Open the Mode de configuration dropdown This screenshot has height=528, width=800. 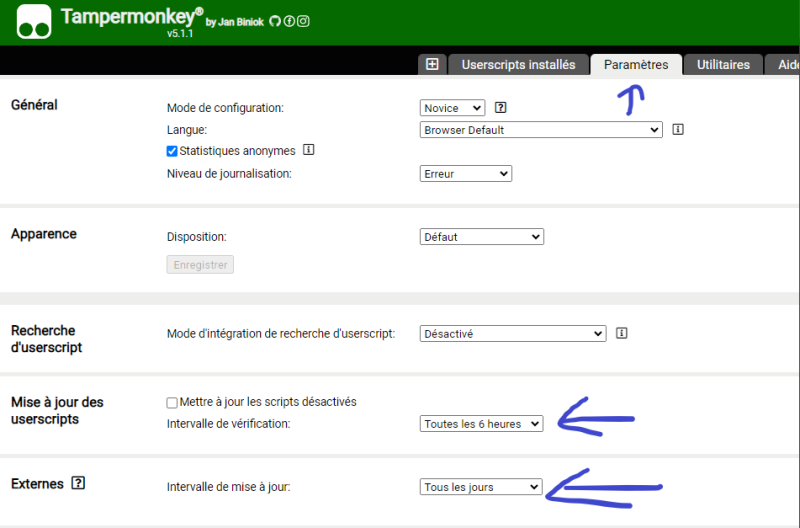click(x=452, y=108)
